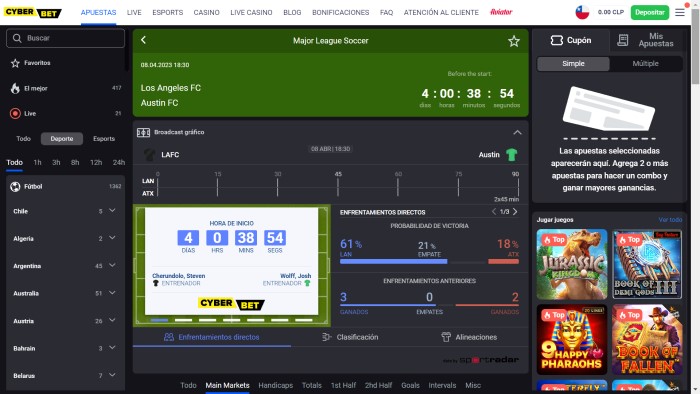Click the El mejor flame icon
Screen dimensions: 700x394
(15, 88)
